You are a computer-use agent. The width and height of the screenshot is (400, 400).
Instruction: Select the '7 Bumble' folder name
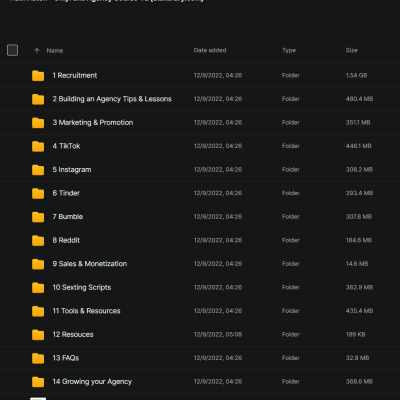68,217
